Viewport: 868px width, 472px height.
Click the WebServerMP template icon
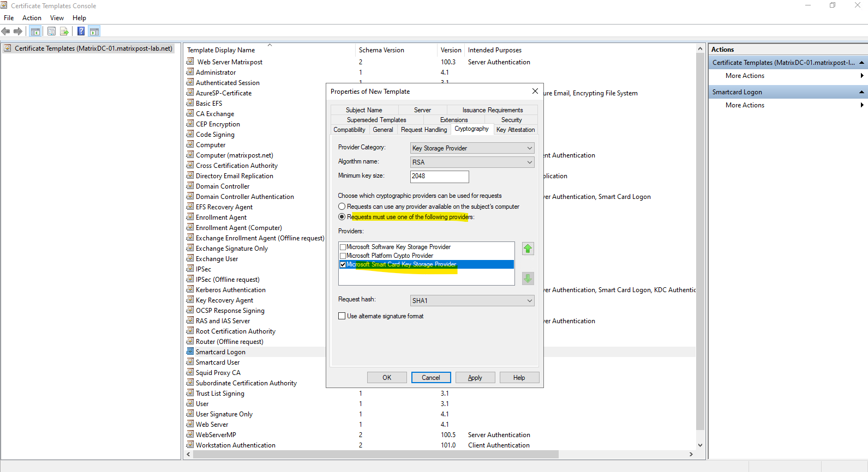click(190, 434)
